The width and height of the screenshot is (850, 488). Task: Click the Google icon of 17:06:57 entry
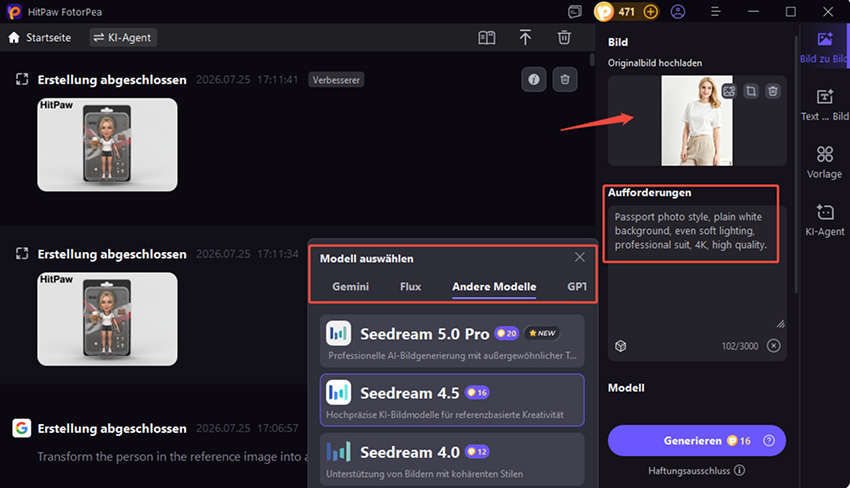click(x=22, y=428)
